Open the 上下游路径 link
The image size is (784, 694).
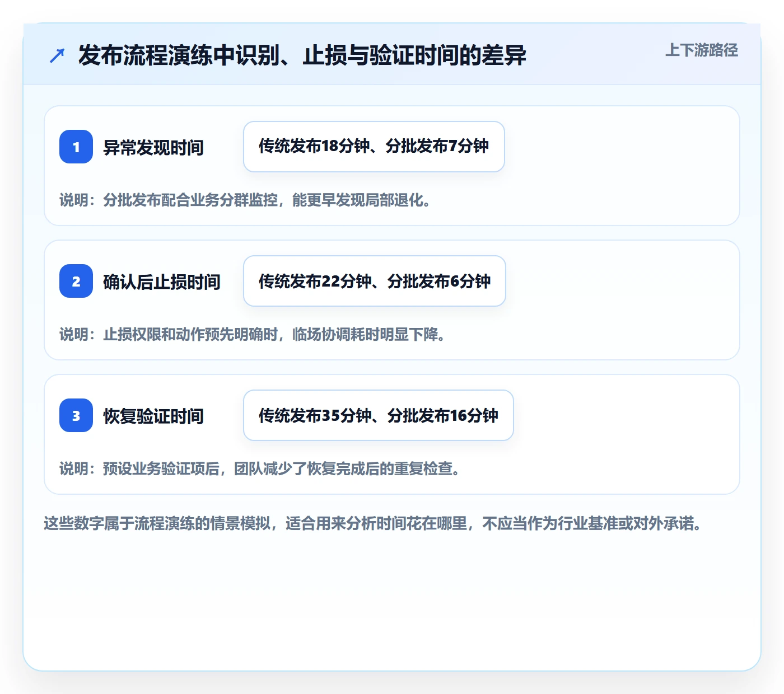[702, 50]
